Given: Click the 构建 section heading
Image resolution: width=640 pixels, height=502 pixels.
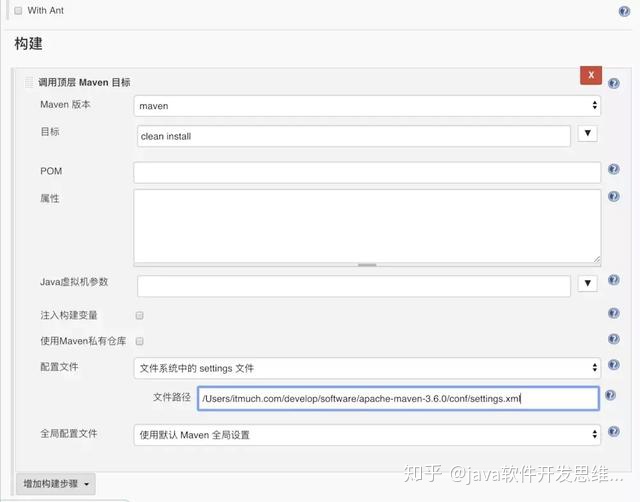Looking at the screenshot, I should 29,43.
